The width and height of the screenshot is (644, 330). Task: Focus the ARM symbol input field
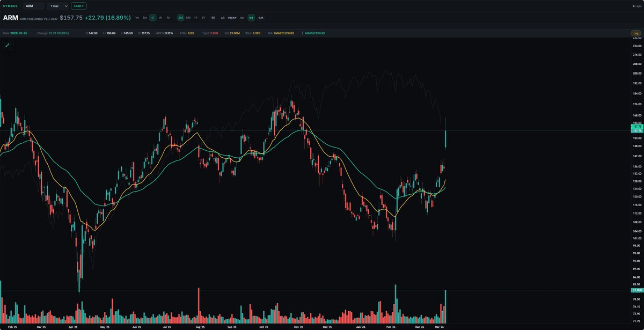pos(35,6)
